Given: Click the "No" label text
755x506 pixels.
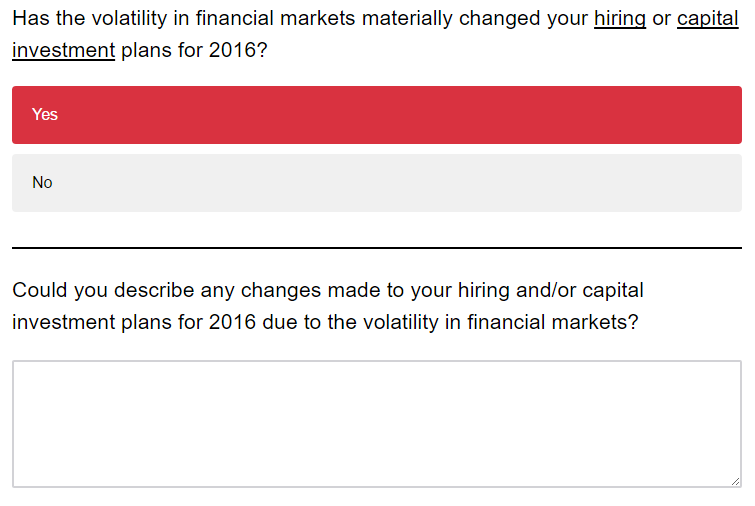Looking at the screenshot, I should (x=42, y=182).
